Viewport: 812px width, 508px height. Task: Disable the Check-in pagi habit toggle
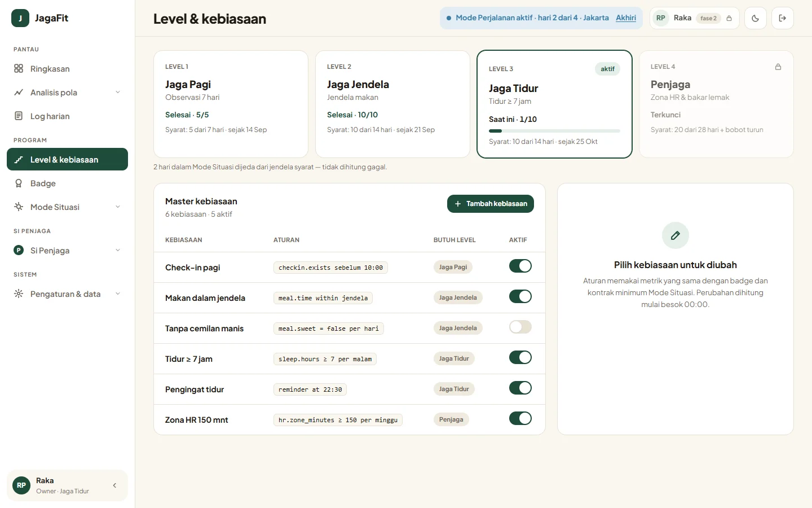coord(520,266)
